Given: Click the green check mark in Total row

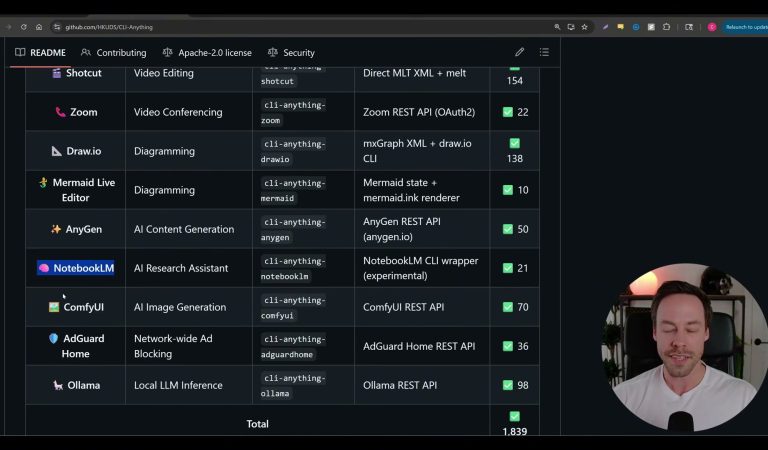Looking at the screenshot, I should pos(514,416).
